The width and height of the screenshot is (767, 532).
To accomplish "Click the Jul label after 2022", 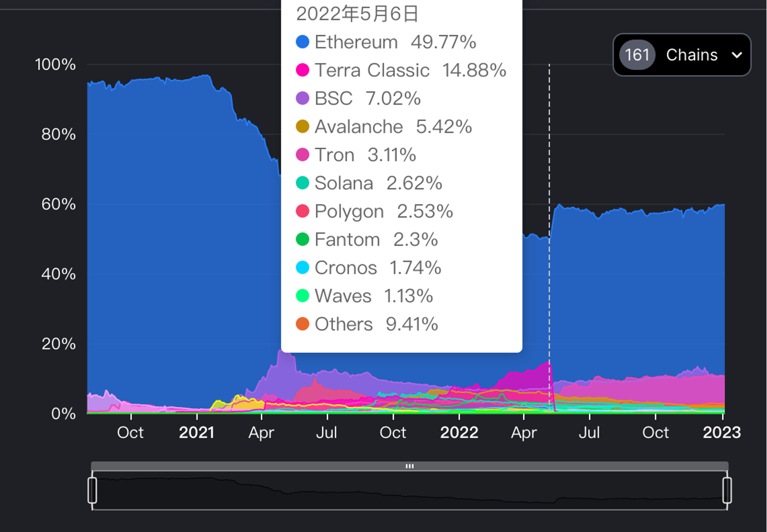I will 589,432.
